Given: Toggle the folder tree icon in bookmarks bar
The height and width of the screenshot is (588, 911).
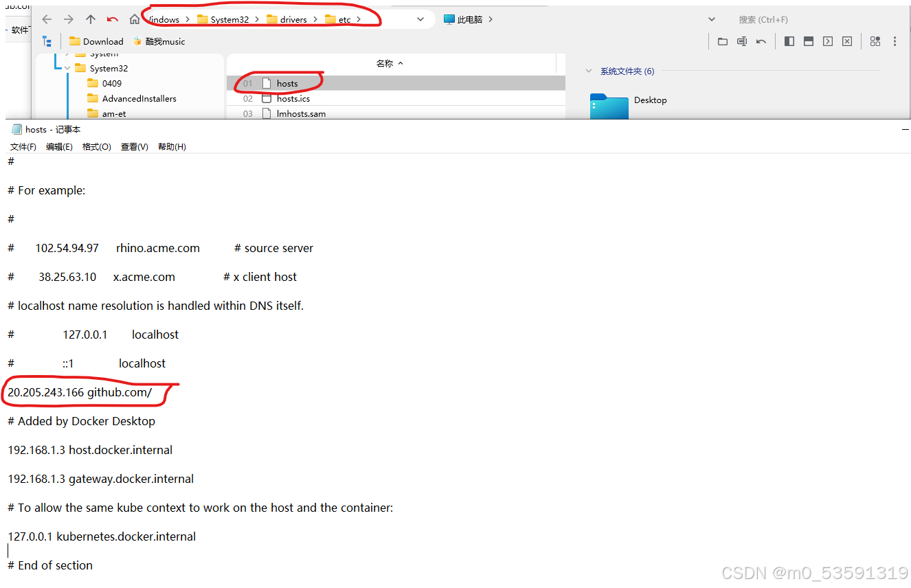Looking at the screenshot, I should (47, 41).
